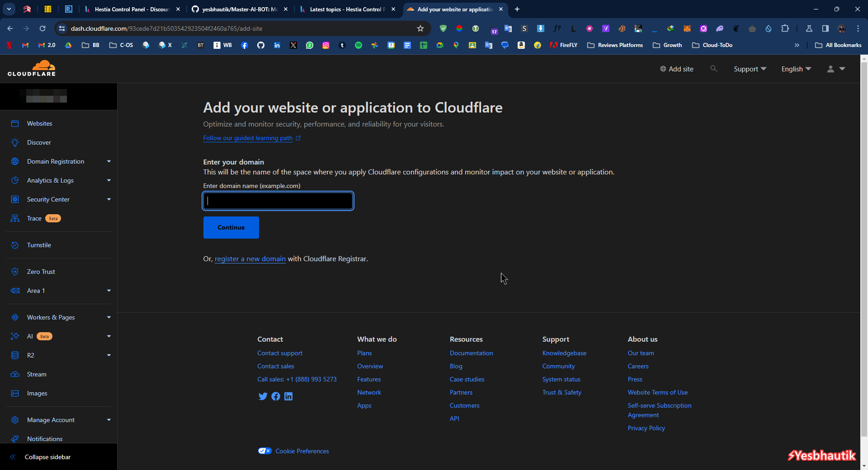The image size is (868, 470).
Task: Open the WhatsApp bookmark icon
Action: pos(310,45)
